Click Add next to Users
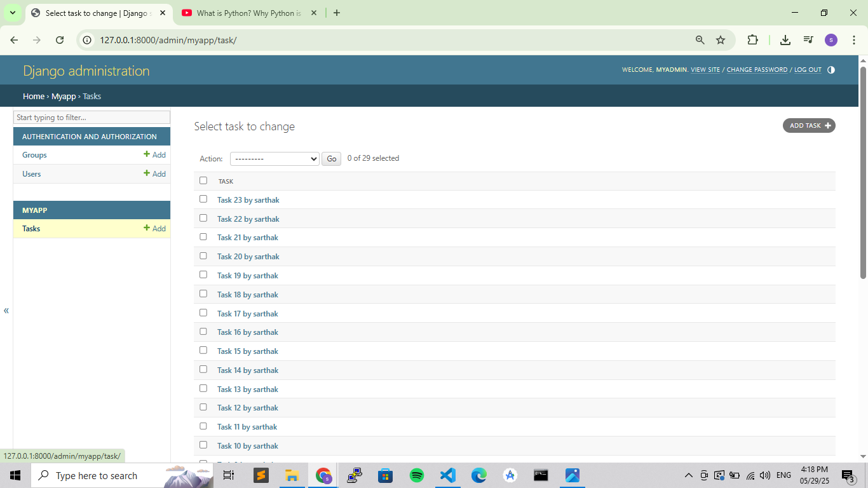The height and width of the screenshot is (488, 868). pos(154,173)
